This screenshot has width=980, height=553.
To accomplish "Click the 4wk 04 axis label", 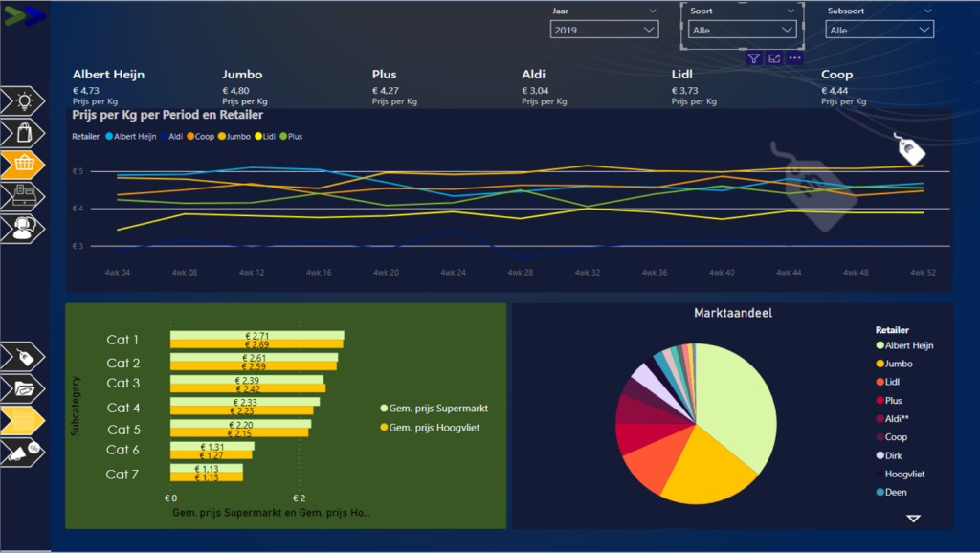I will pos(118,273).
